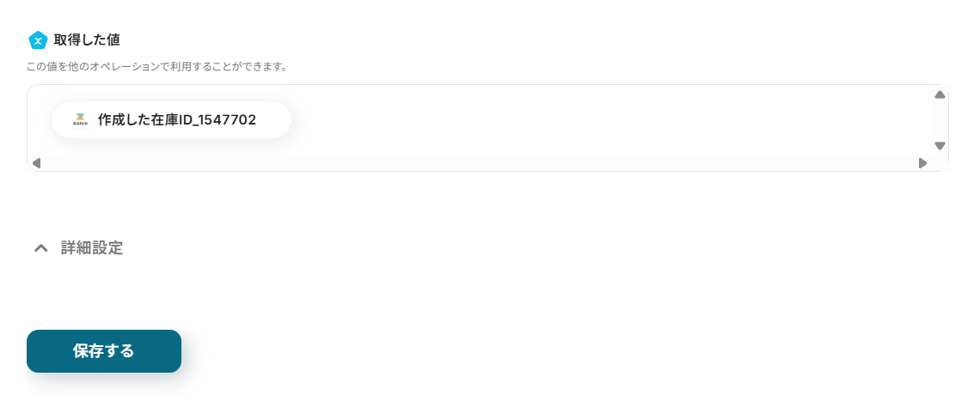This screenshot has width=980, height=401.
Task: Click the vertical scrollbar track of values box
Action: tap(940, 120)
